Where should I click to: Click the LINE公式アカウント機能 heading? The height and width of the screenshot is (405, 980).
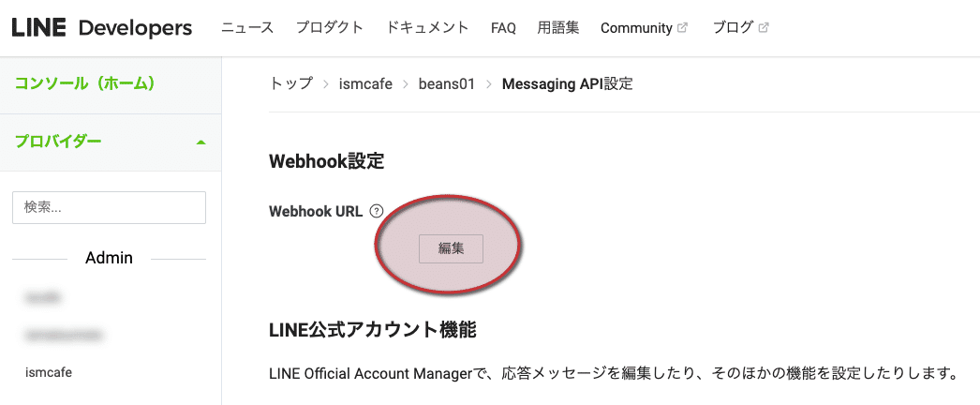[373, 330]
